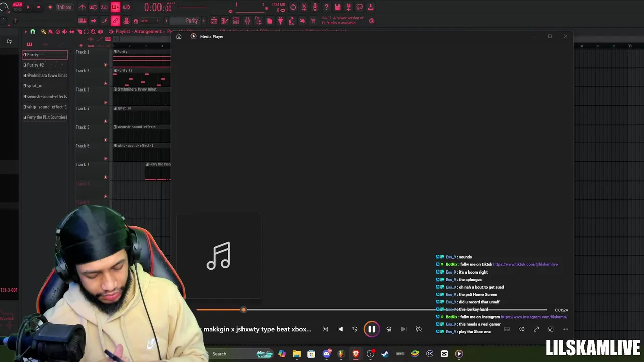644x362 pixels.
Task: Switch Media Player to full screen
Action: [536, 329]
